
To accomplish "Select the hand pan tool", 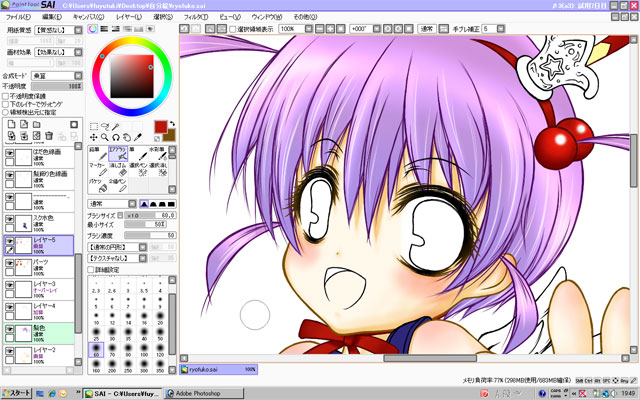I will (127, 138).
